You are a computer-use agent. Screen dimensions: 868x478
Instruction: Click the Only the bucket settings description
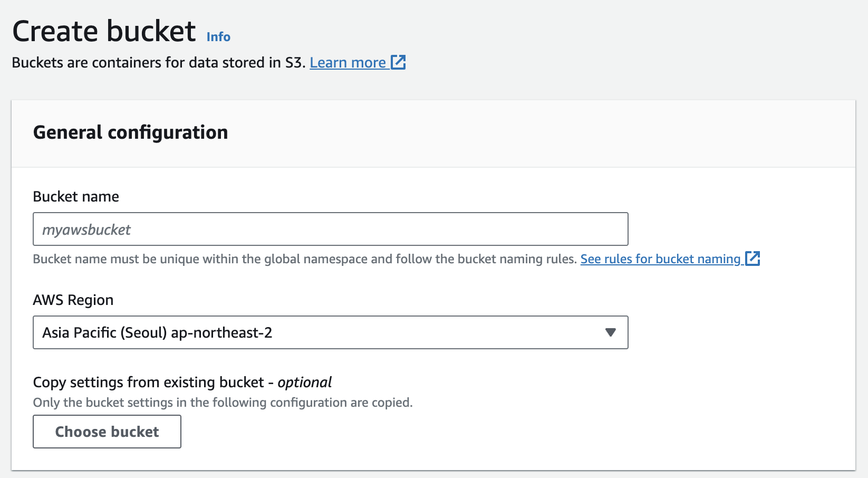pyautogui.click(x=223, y=403)
